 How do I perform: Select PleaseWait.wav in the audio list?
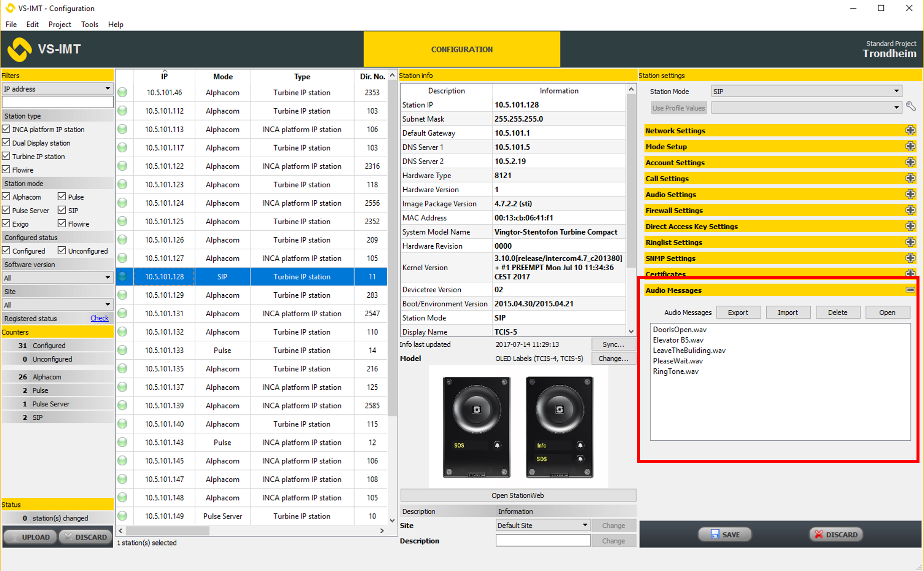(x=678, y=361)
